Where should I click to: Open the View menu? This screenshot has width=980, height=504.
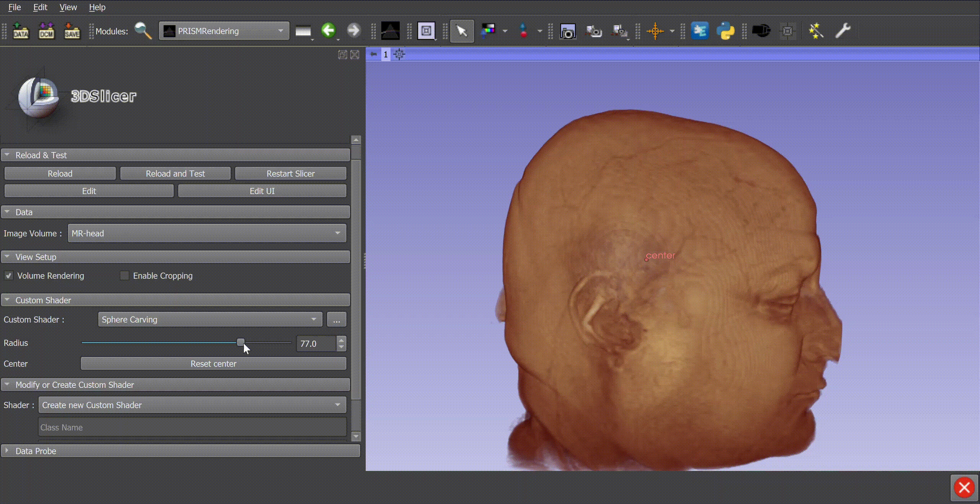pos(68,7)
